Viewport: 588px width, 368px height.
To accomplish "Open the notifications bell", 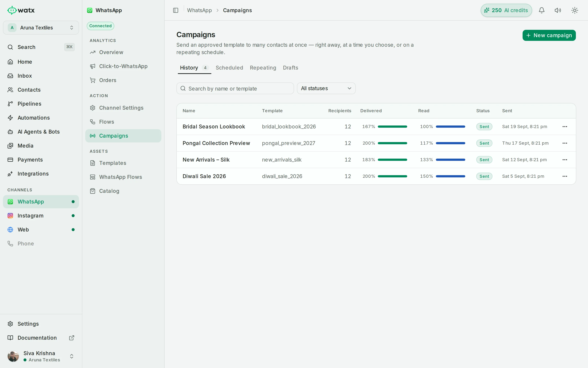I will pyautogui.click(x=542, y=10).
